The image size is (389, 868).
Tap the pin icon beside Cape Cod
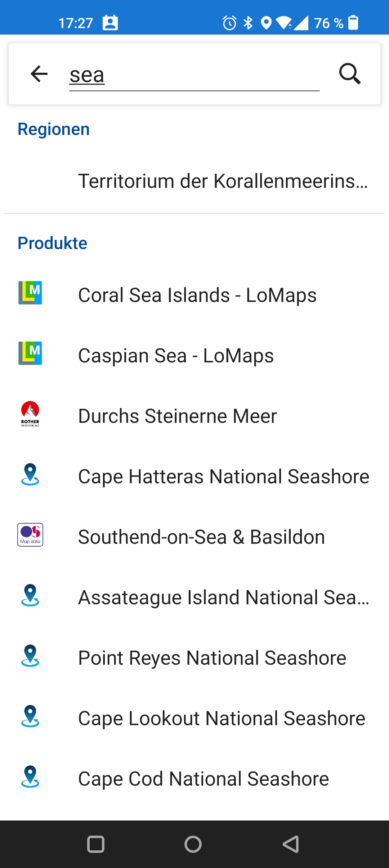click(x=30, y=777)
